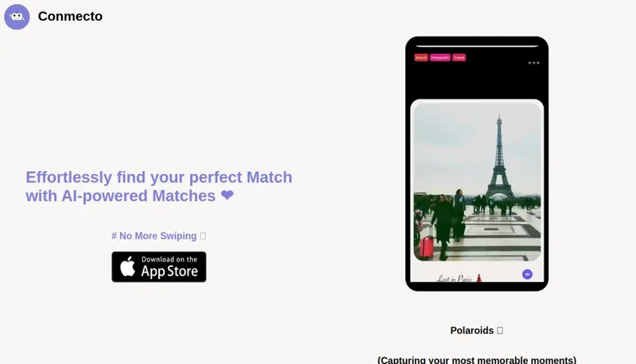Viewport: 636px width, 364px height.
Task: Open the Eiffel Tower polaroid photo
Action: coord(477,181)
